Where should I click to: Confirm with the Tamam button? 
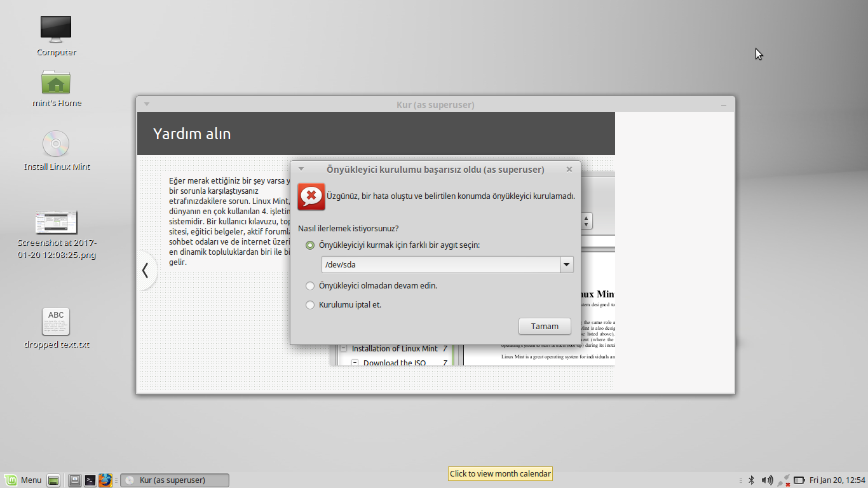point(545,327)
